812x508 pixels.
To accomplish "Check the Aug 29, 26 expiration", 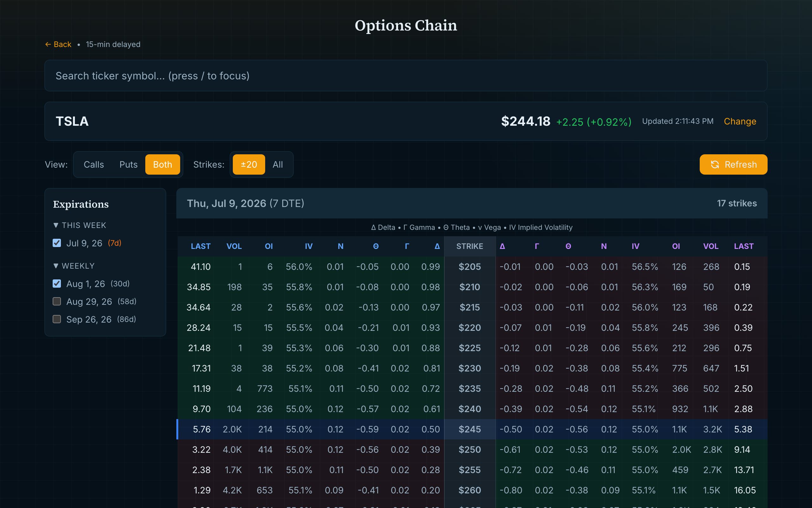I will pos(57,301).
